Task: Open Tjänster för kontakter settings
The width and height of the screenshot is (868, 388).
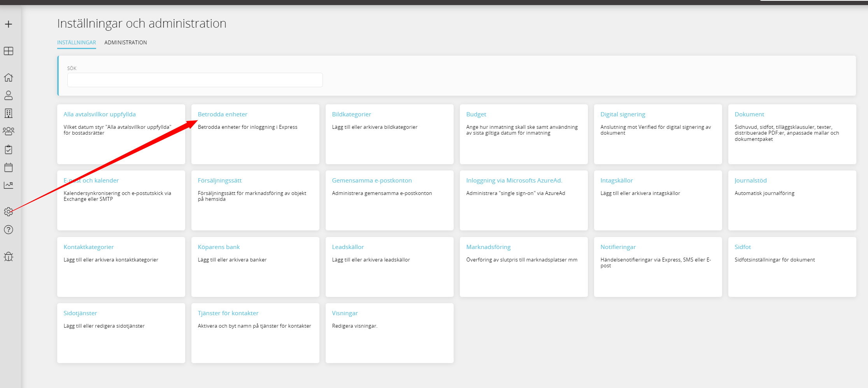Action: [228, 313]
